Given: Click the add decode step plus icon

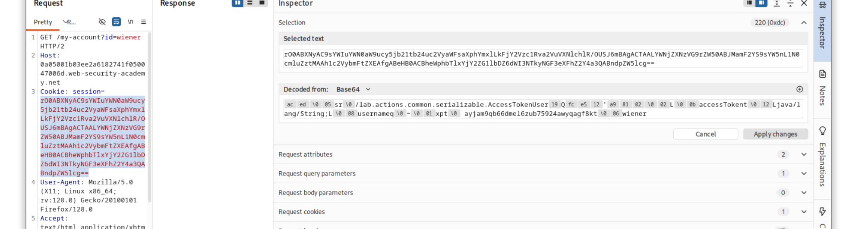Looking at the screenshot, I should pos(800,89).
